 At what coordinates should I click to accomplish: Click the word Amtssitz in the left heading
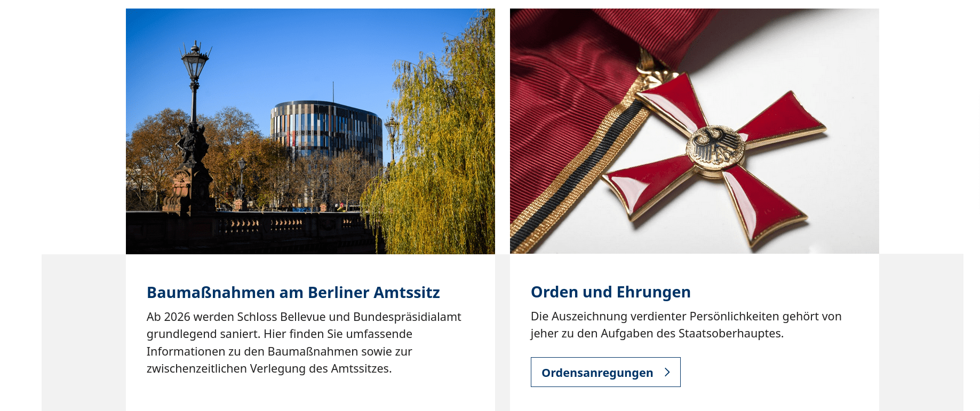click(407, 293)
